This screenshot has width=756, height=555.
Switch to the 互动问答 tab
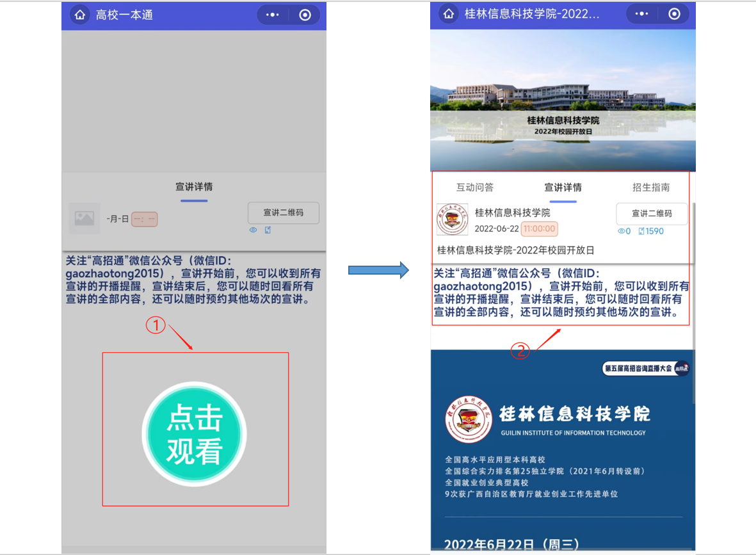[475, 188]
